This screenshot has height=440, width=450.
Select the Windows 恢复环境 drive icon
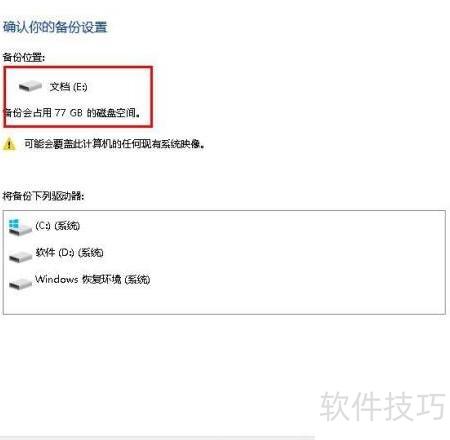[20, 284]
